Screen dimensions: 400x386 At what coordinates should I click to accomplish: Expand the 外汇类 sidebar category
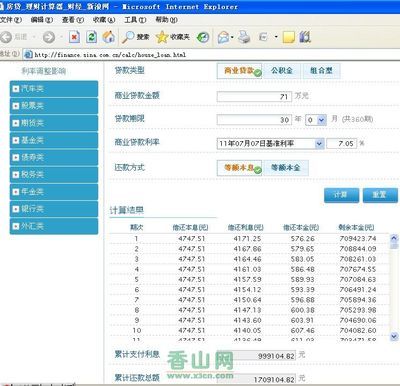[x=54, y=226]
